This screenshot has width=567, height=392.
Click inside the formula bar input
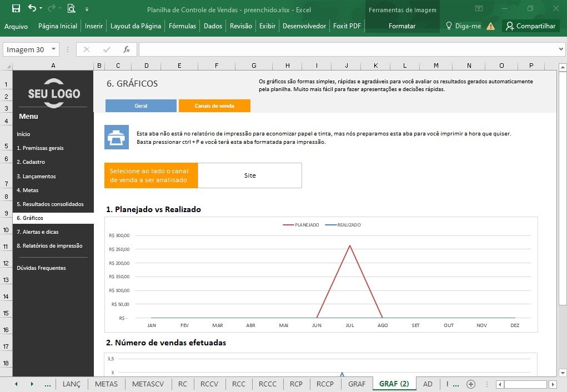[x=348, y=49]
